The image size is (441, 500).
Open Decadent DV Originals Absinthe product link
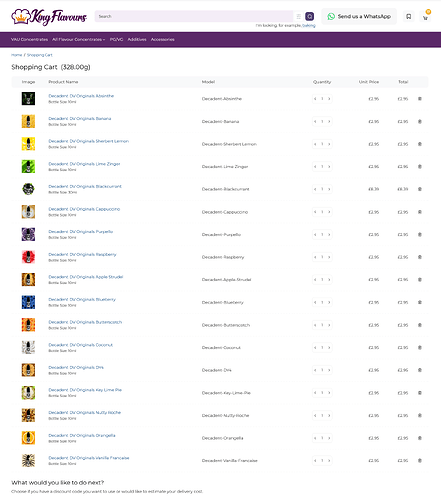click(x=81, y=96)
